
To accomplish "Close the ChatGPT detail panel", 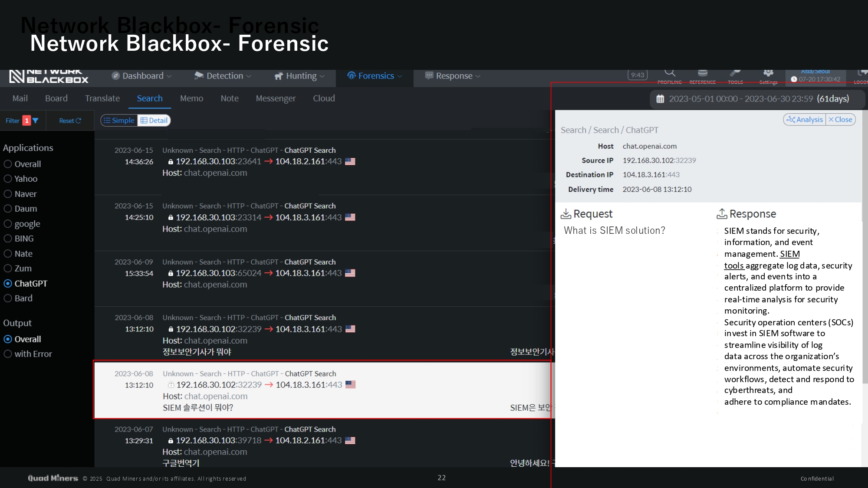I will point(840,120).
